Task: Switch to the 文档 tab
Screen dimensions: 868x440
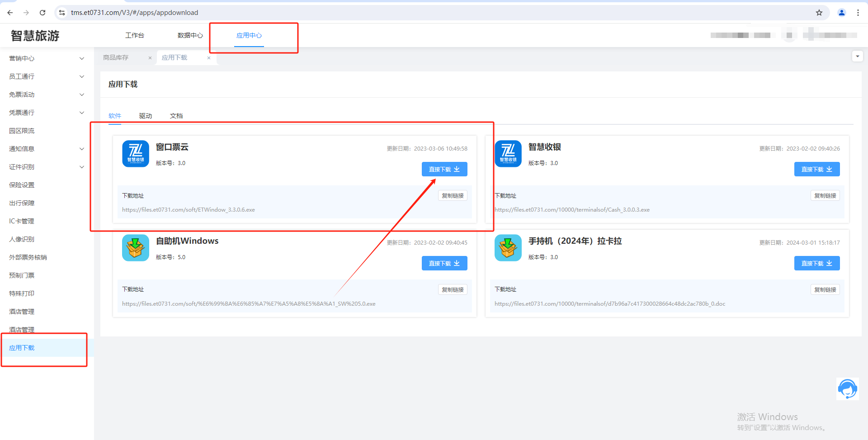Action: (176, 116)
